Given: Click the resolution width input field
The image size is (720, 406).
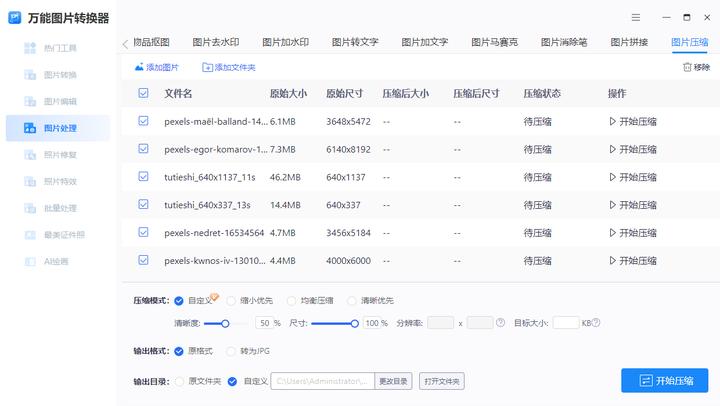Looking at the screenshot, I should [x=440, y=323].
